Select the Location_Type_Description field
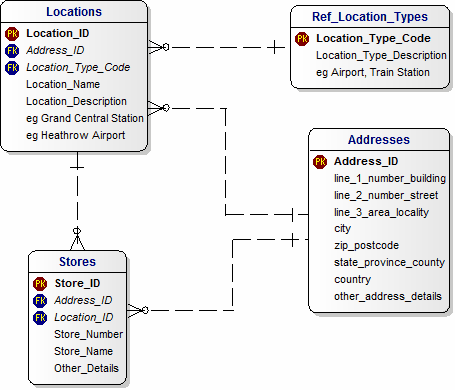This screenshot has width=455, height=390. 381,56
